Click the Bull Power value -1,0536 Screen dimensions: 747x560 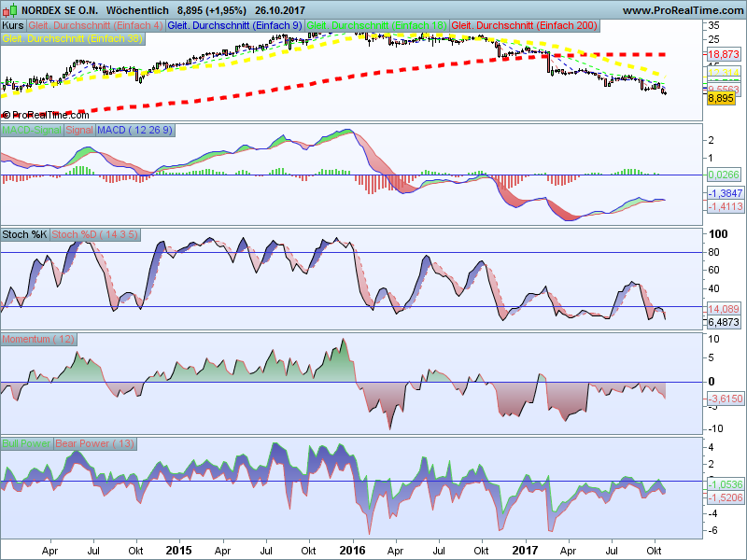click(x=725, y=484)
